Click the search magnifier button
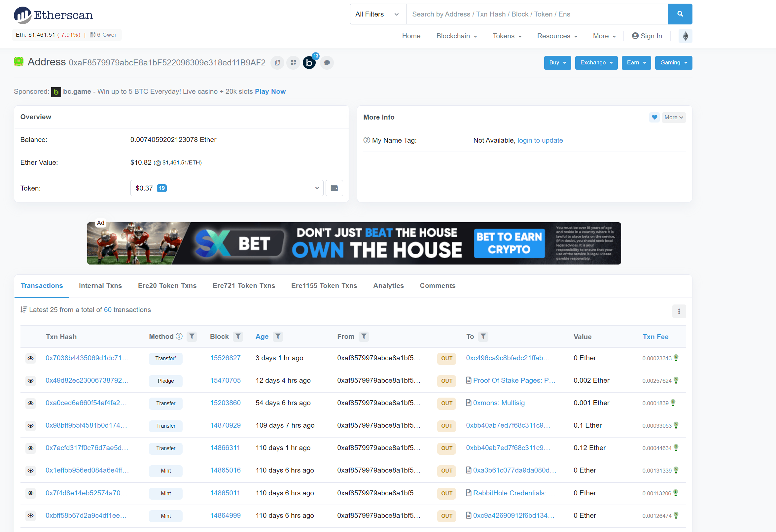The image size is (776, 532). [x=680, y=14]
